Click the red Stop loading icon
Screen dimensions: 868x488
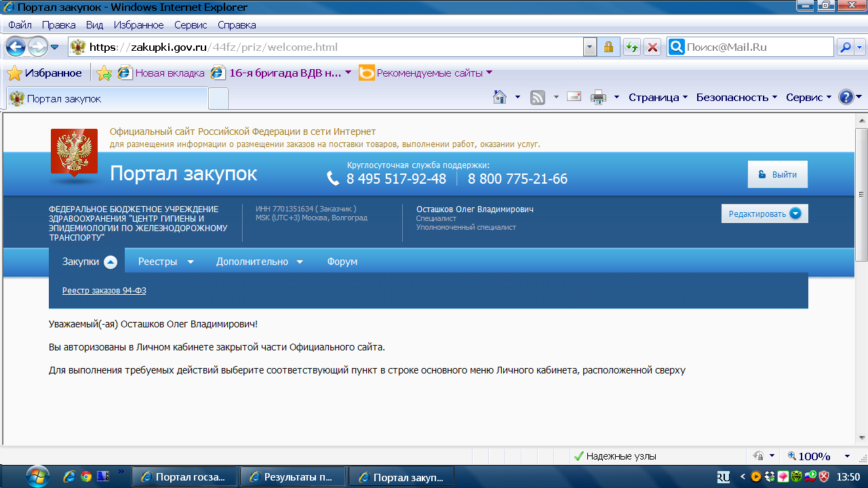coord(652,47)
